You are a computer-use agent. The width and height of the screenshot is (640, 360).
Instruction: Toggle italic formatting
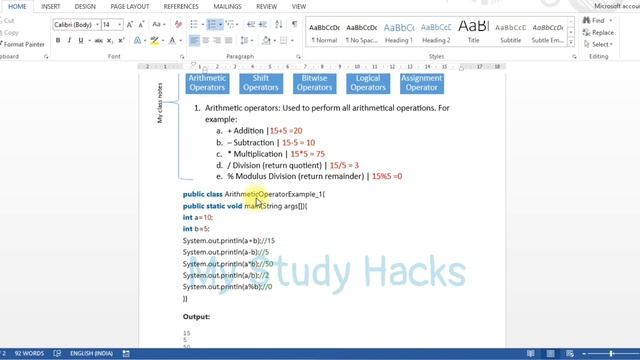[69, 40]
